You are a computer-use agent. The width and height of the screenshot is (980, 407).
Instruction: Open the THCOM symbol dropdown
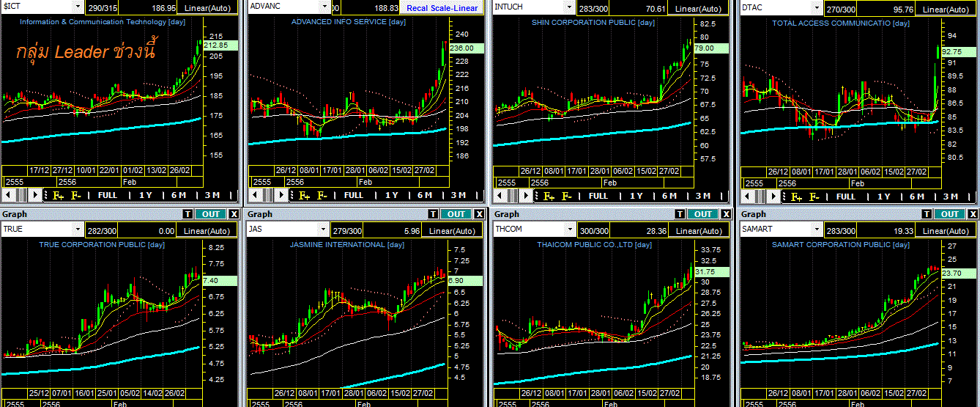(570, 230)
